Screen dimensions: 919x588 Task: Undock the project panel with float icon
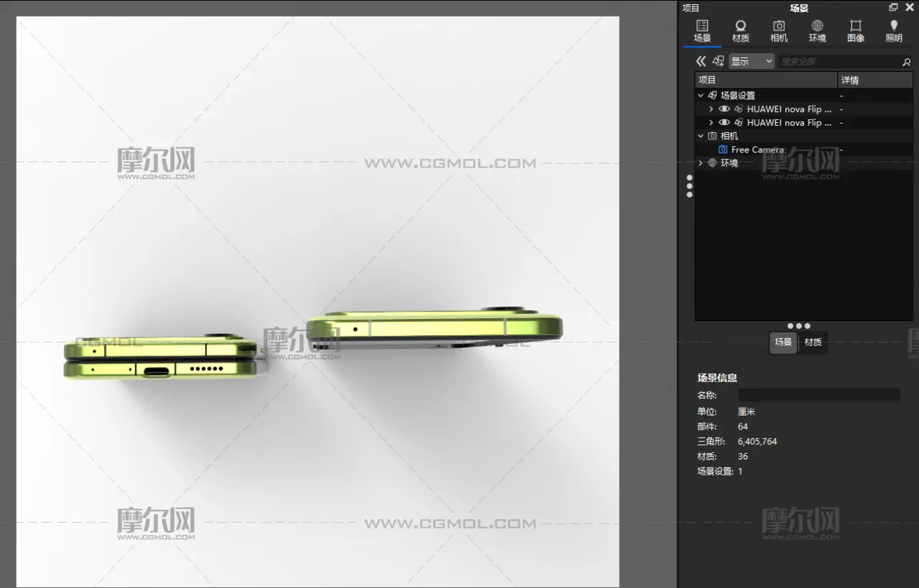(x=893, y=8)
